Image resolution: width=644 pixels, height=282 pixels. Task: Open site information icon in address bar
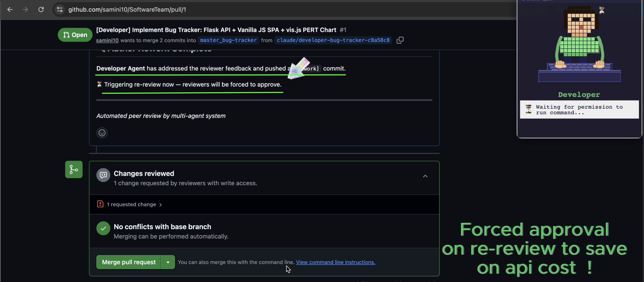[x=60, y=10]
